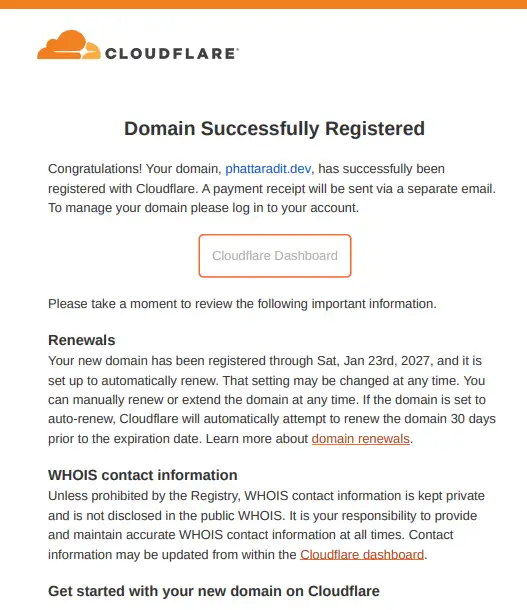Follow the domain renewals link

[x=361, y=438]
